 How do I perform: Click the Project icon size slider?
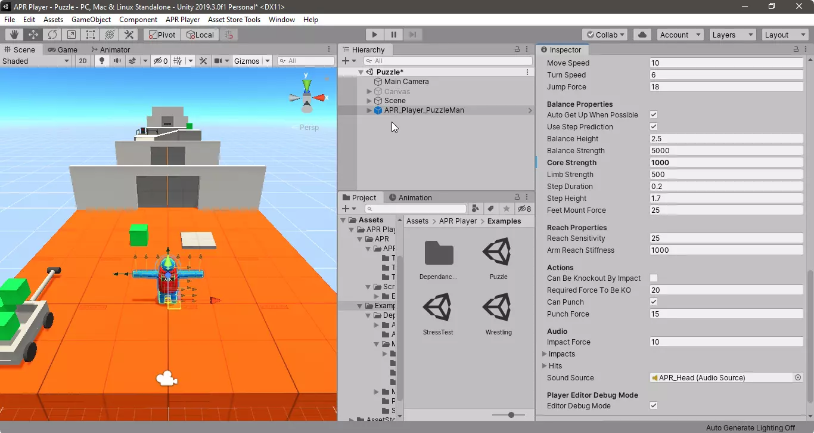coord(511,415)
